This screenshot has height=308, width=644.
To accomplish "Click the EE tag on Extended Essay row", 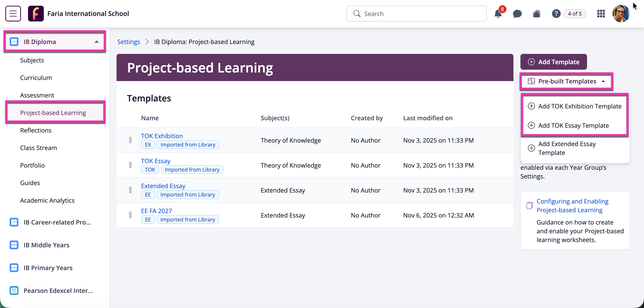I will [148, 195].
